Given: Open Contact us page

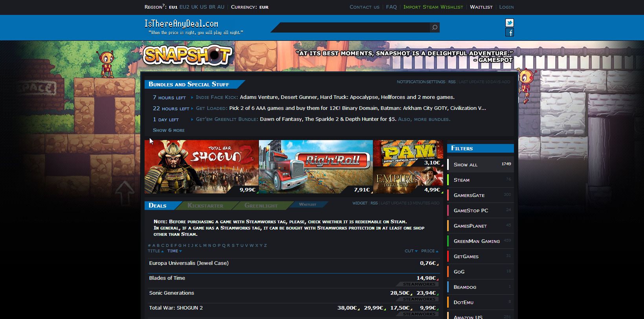Looking at the screenshot, I should [x=365, y=7].
